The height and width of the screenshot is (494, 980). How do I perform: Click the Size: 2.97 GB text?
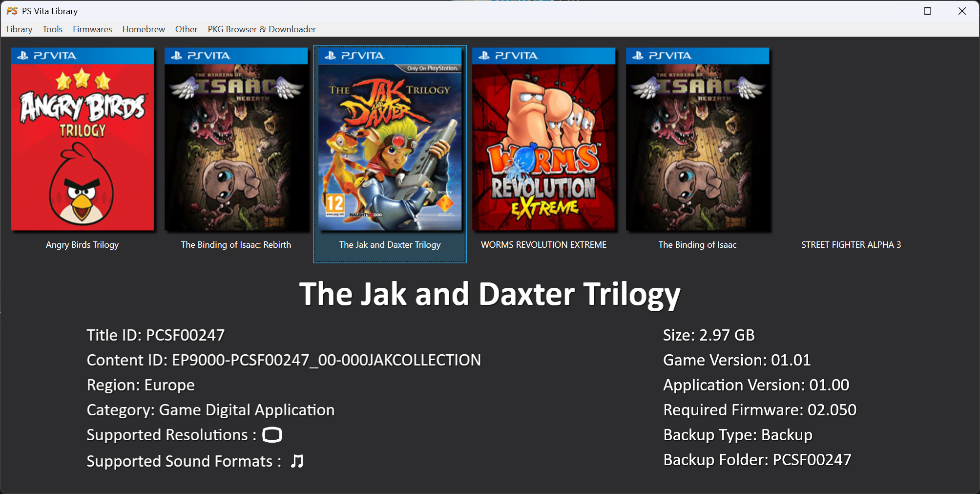pos(709,335)
